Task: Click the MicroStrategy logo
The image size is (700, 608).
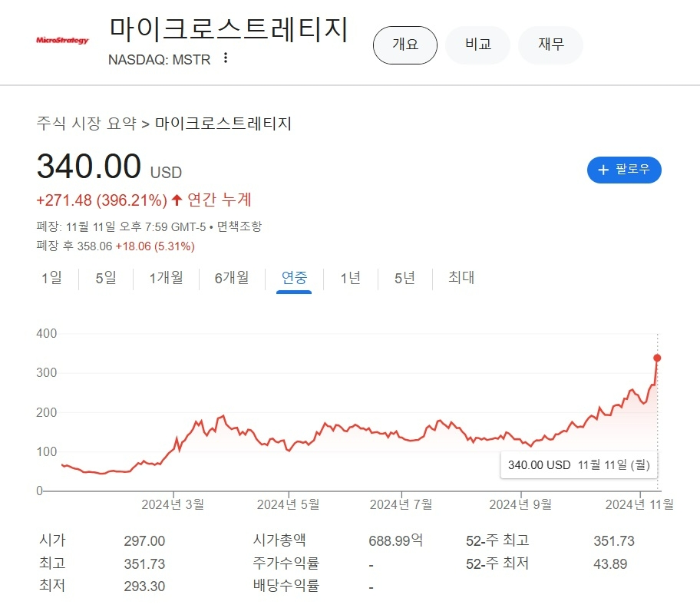Action: coord(62,40)
